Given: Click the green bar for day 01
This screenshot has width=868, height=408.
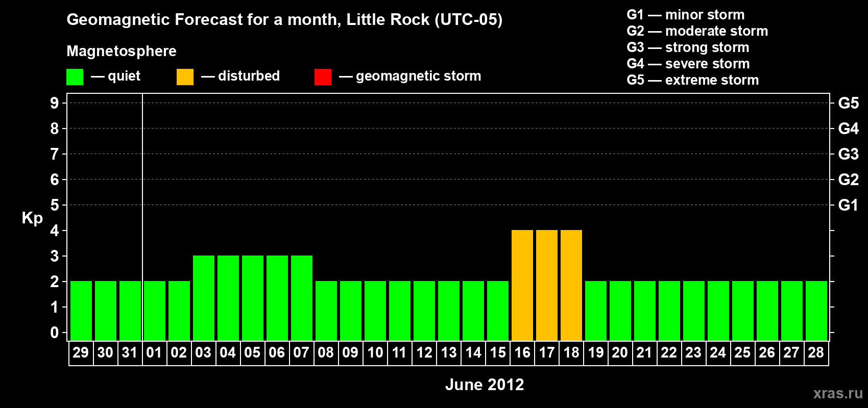Looking at the screenshot, I should tap(155, 311).
